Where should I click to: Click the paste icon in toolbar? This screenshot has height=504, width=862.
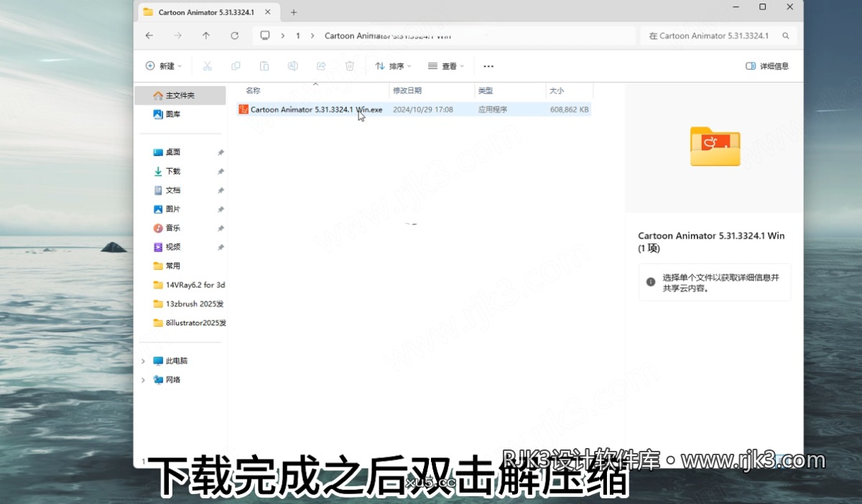click(x=264, y=66)
